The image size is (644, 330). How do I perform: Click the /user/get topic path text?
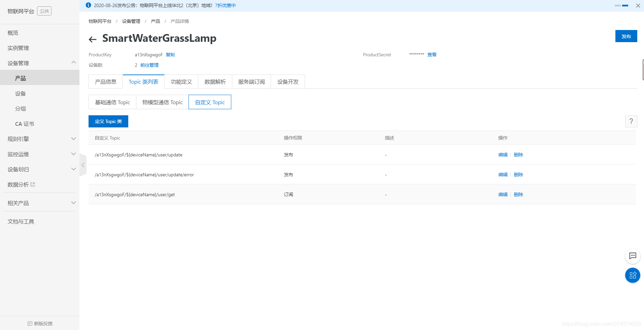click(x=135, y=194)
